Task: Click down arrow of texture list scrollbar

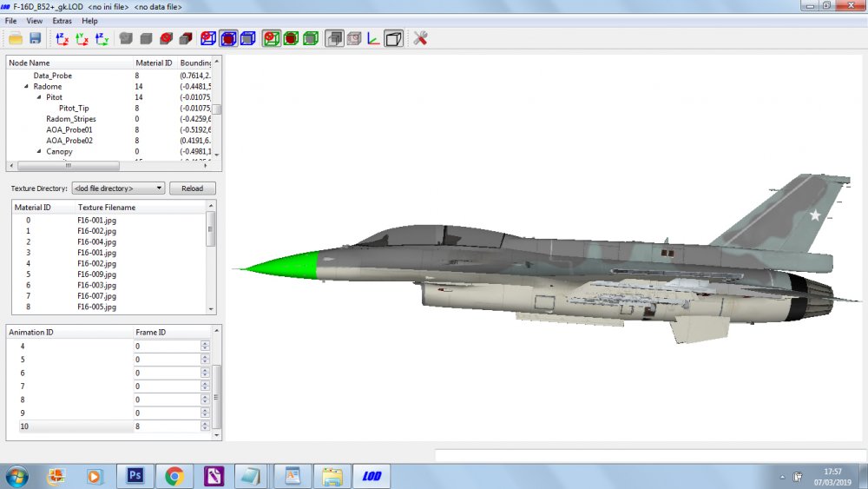Action: [211, 309]
